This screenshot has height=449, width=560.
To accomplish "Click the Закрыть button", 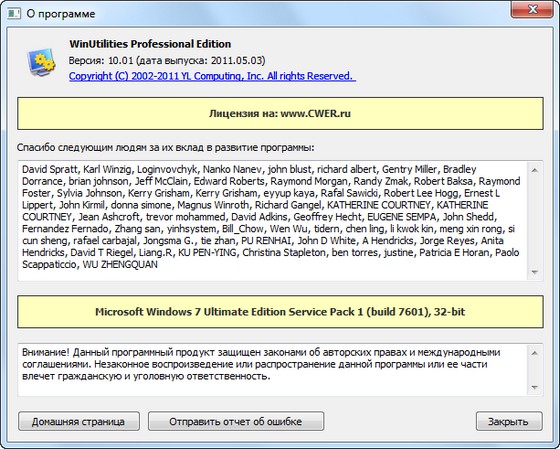I will pos(509,421).
